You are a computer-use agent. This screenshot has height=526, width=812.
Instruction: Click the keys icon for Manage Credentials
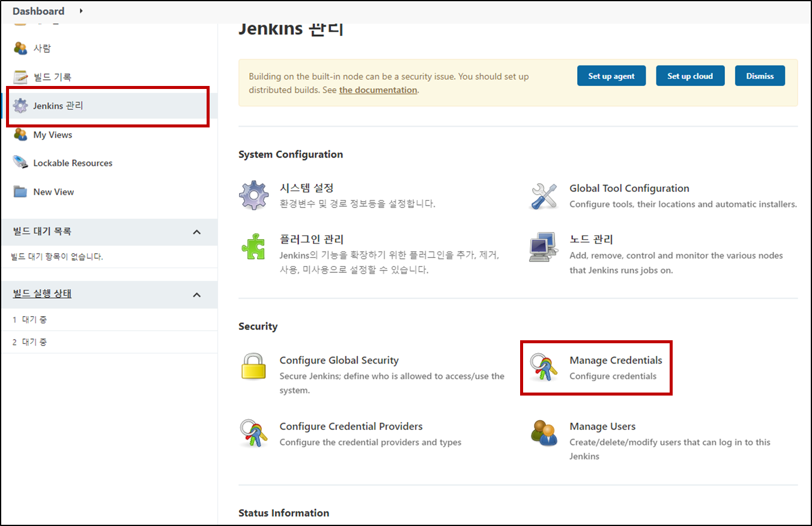(x=544, y=367)
